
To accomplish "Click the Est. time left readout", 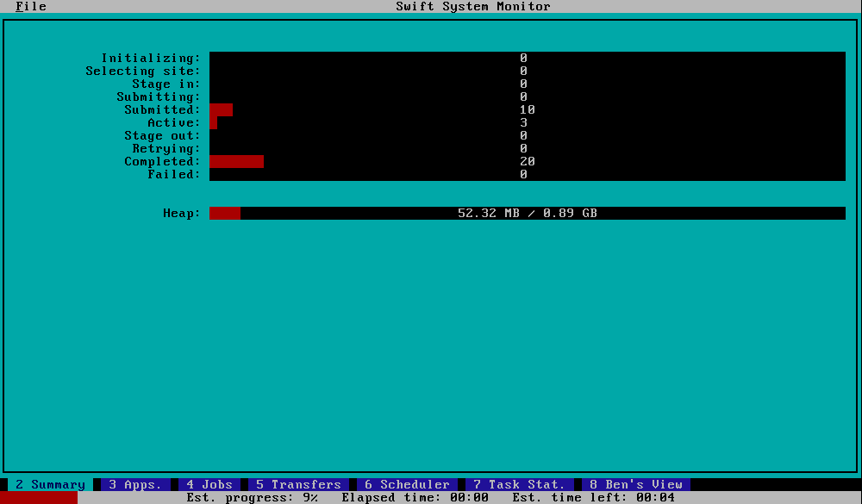I will click(x=593, y=497).
